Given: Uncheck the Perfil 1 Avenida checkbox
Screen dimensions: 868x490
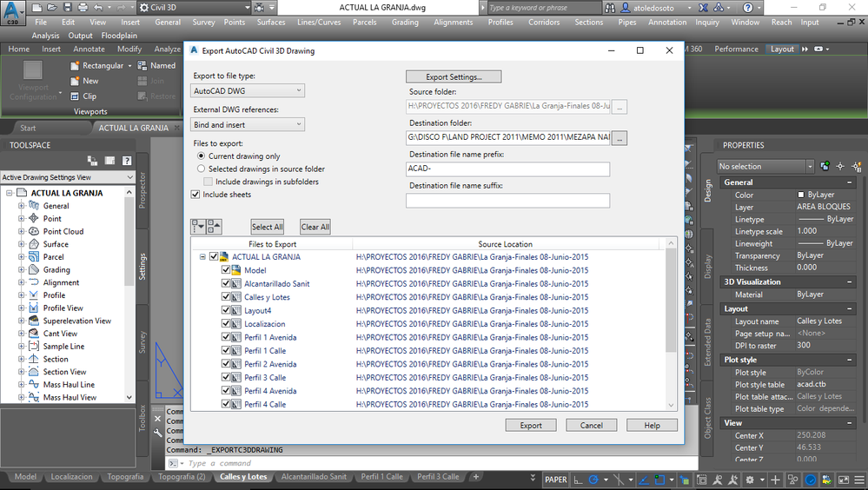Looking at the screenshot, I should [x=225, y=337].
